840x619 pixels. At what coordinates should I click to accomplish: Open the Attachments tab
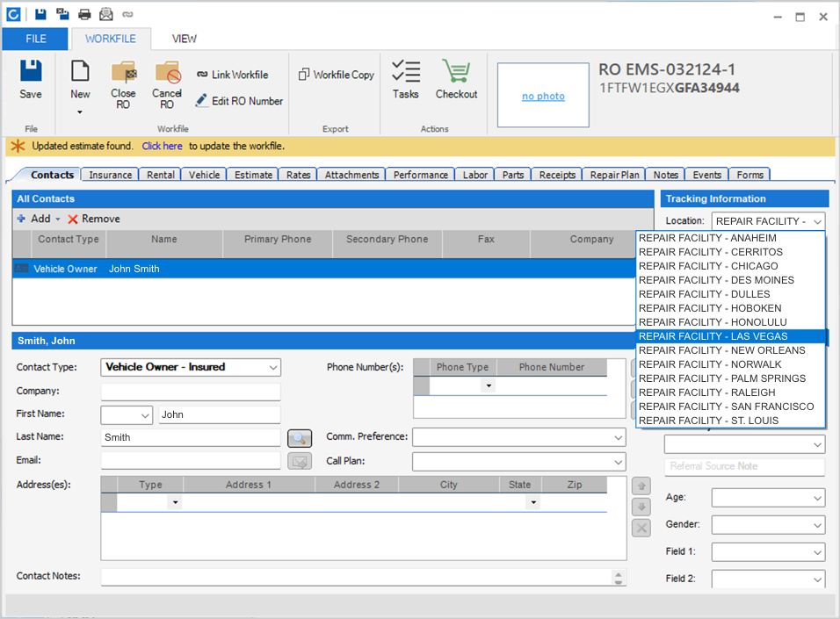pyautogui.click(x=351, y=175)
